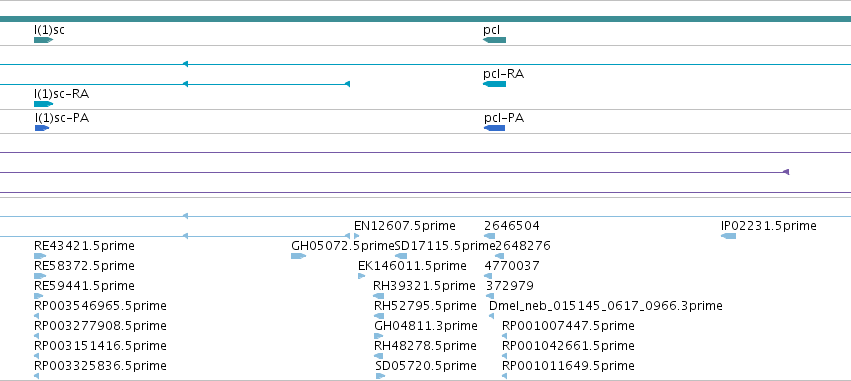The height and width of the screenshot is (381, 851).
Task: Select the RP001007447.5prime feature label
Action: tap(568, 326)
